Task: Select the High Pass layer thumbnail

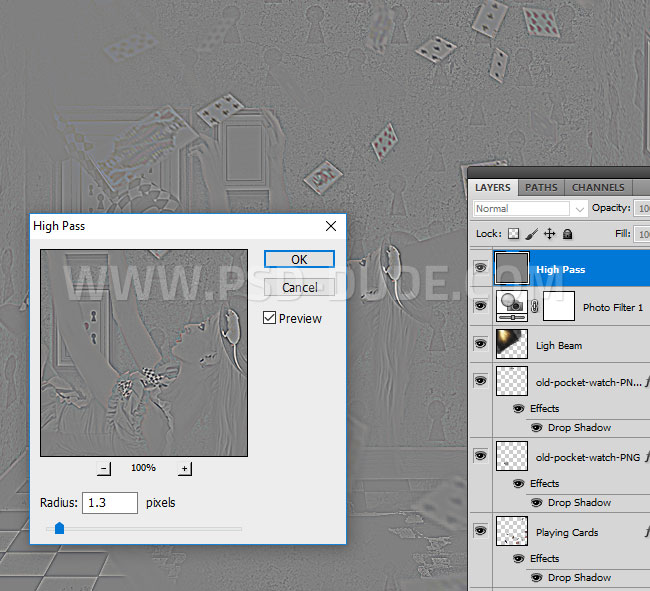Action: pyautogui.click(x=512, y=268)
